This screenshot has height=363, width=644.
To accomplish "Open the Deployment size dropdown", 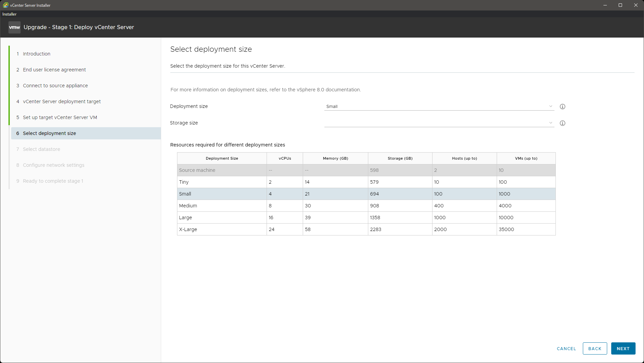I will pyautogui.click(x=439, y=107).
